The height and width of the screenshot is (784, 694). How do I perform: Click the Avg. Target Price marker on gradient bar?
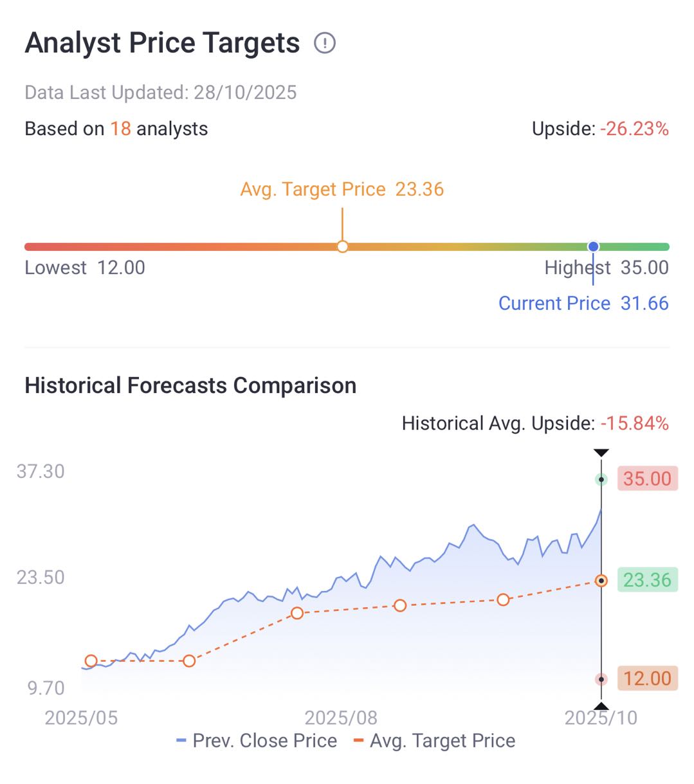coord(343,246)
